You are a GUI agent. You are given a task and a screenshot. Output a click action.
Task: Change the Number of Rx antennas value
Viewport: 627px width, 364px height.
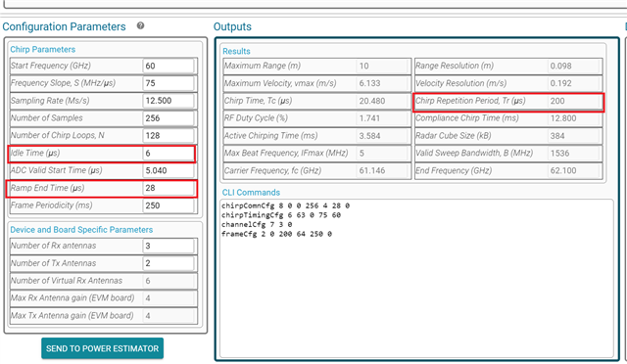tap(169, 246)
